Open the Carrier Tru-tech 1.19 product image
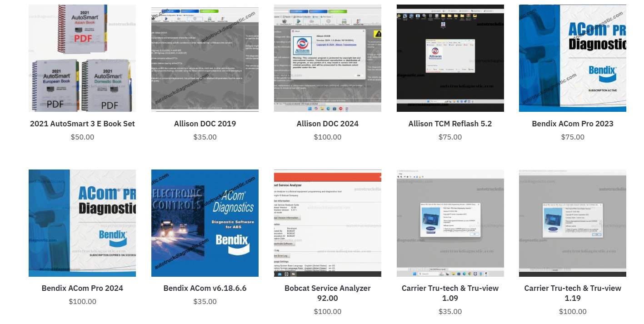Viewport: 644px width, 324px height. coord(573,223)
